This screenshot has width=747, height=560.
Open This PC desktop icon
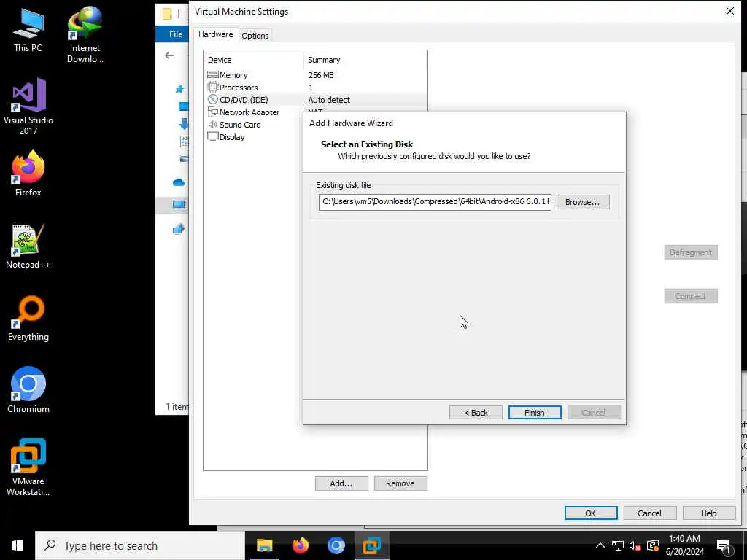[x=28, y=29]
